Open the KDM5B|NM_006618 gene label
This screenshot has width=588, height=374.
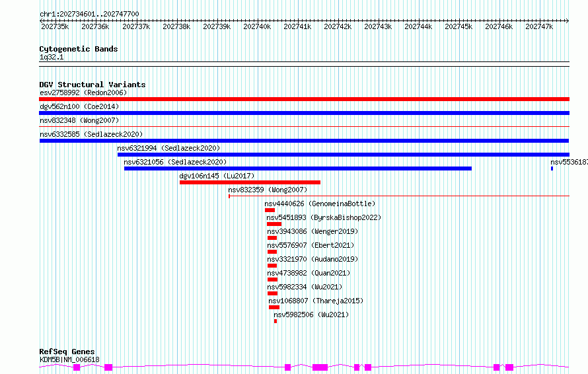click(69, 359)
